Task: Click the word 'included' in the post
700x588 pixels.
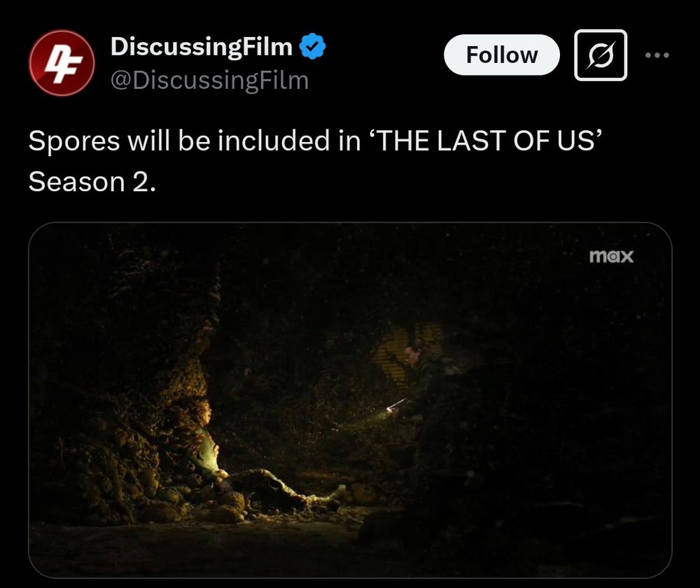Action: tap(275, 141)
